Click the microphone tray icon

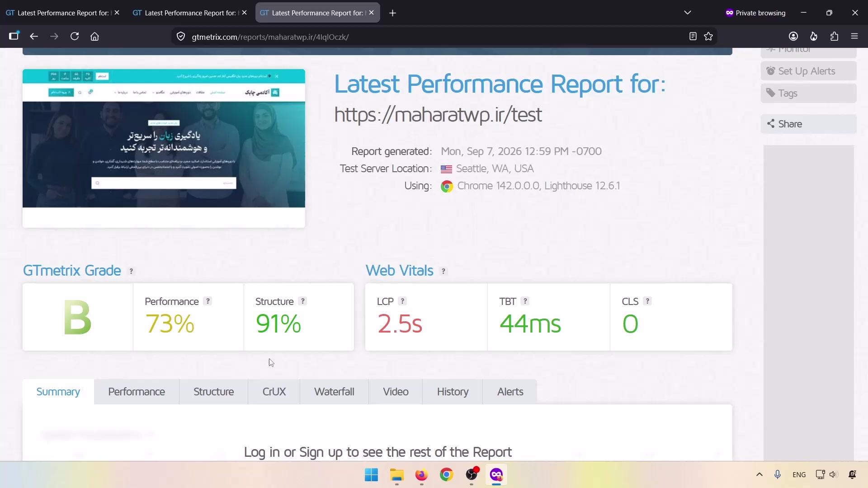(778, 474)
